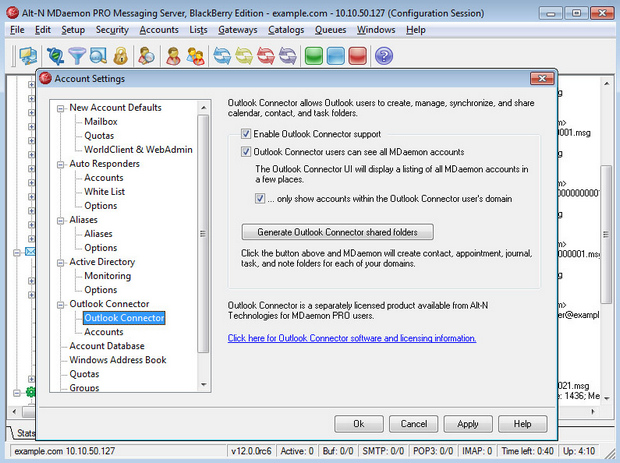The width and height of the screenshot is (620, 463).
Task: Click the settings tree scrollbar thumb
Action: click(203, 234)
